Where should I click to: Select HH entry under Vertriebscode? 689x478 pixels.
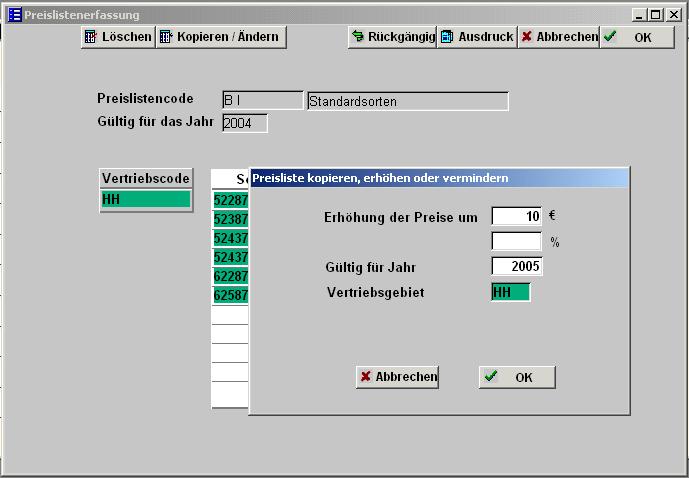coord(145,200)
